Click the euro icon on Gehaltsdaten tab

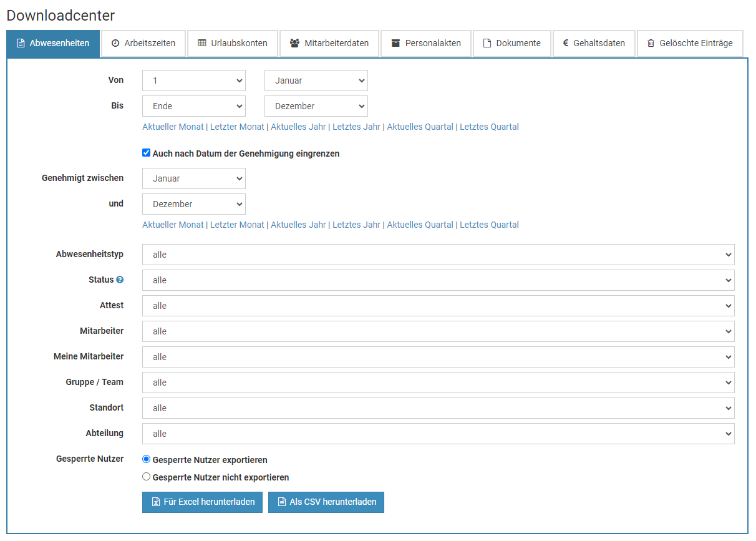pyautogui.click(x=565, y=44)
